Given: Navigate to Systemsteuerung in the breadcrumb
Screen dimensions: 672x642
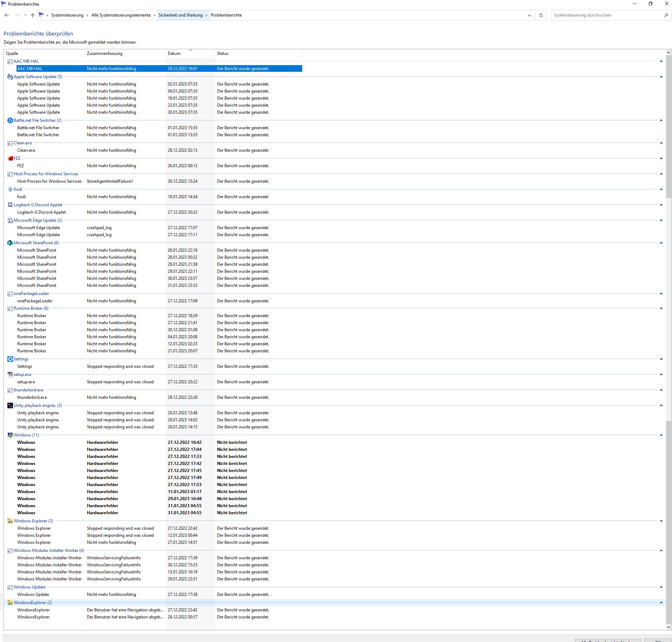Looking at the screenshot, I should tap(67, 15).
